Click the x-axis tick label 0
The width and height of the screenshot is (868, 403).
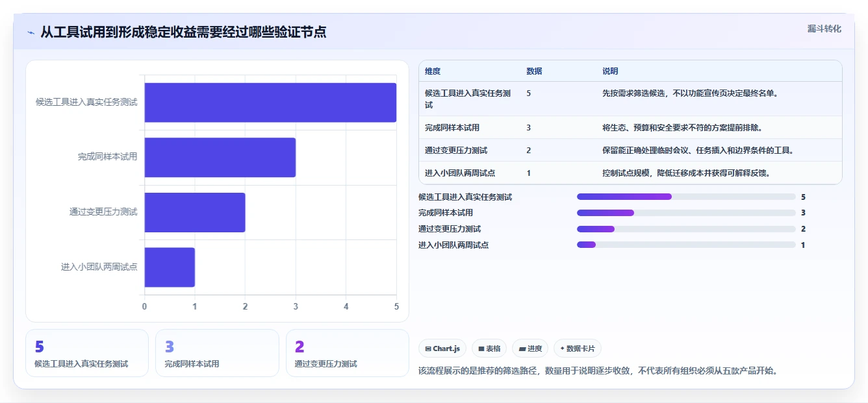[x=144, y=306]
